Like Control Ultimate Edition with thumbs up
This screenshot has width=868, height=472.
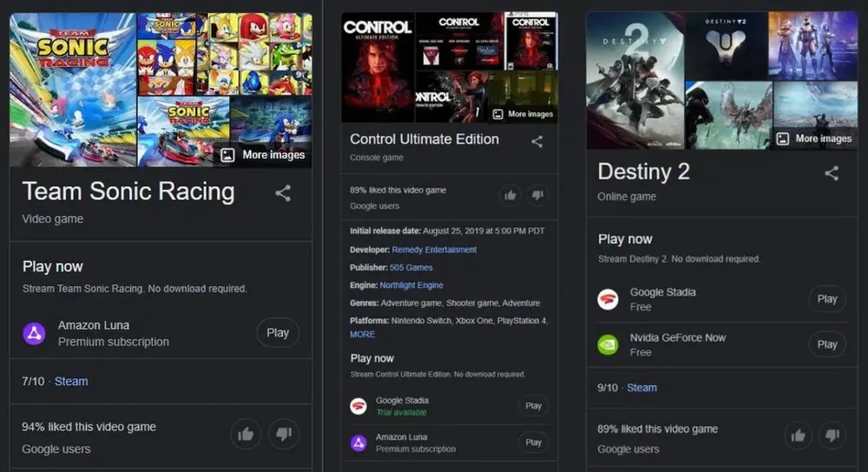(511, 195)
